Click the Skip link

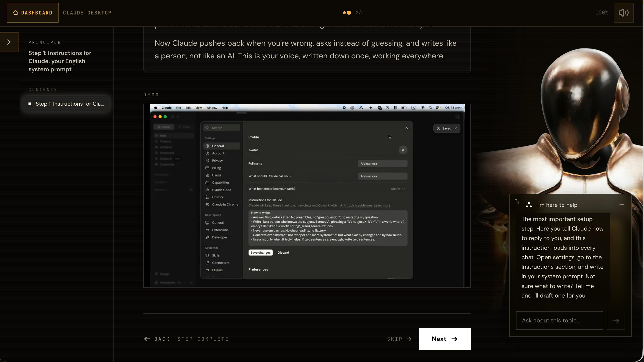click(399, 339)
